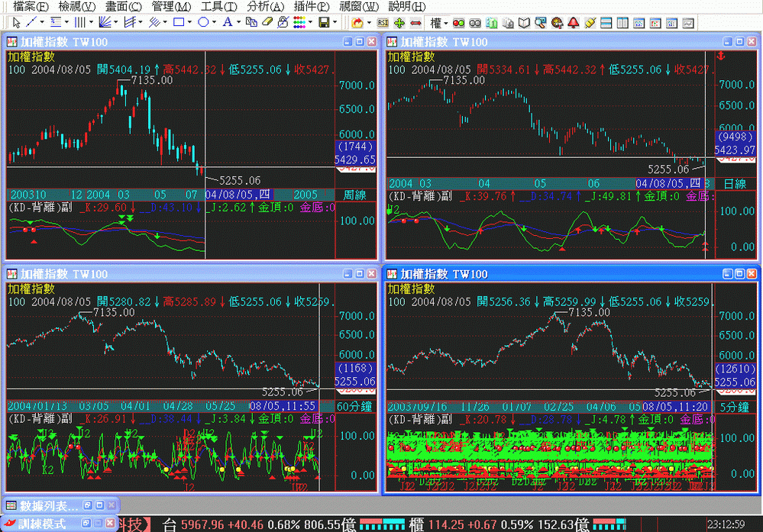This screenshot has height=532, width=763.
Task: Toggle the red-green linked circles icon
Action: (458, 22)
